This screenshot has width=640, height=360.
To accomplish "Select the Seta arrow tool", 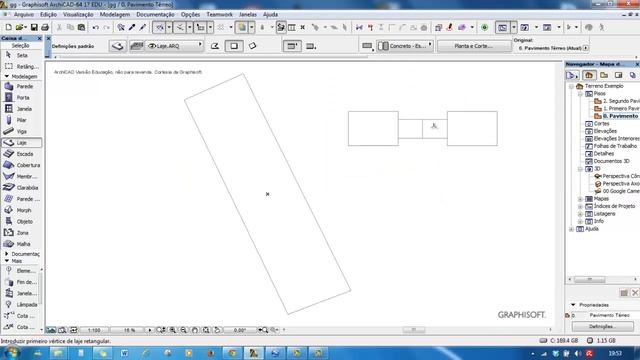I will click(x=21, y=55).
